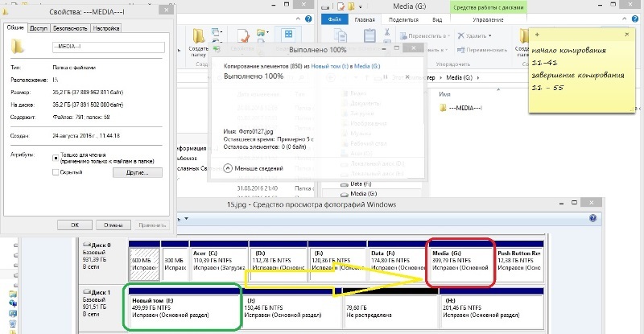Viewport: 644px width, 334px height.
Task: Switch to the Безопасность tab
Action: (x=69, y=27)
